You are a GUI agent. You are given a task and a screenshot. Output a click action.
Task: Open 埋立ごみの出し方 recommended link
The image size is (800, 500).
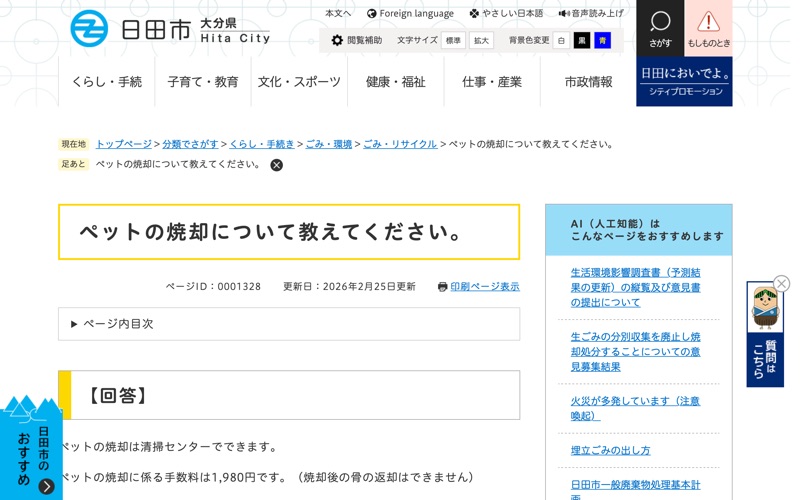click(610, 451)
